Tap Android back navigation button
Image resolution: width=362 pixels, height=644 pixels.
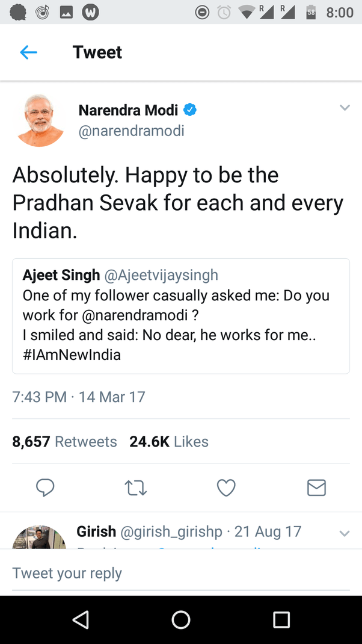(80, 619)
